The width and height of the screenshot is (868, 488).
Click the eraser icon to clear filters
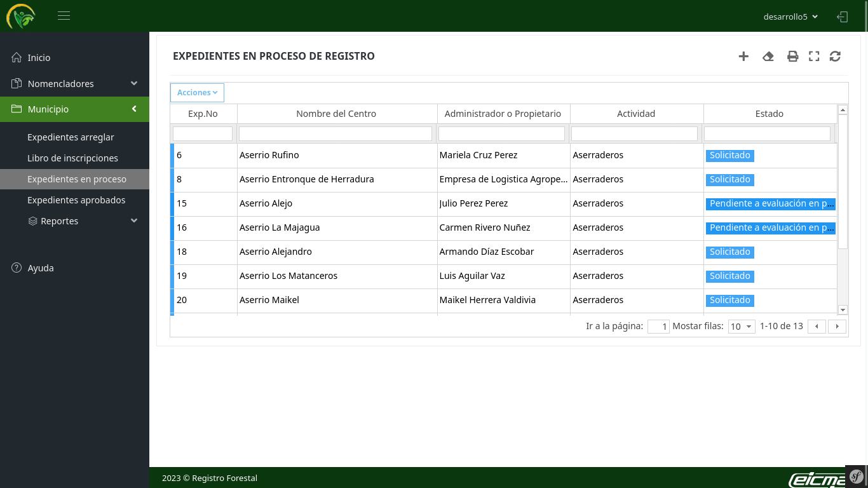[x=768, y=57]
